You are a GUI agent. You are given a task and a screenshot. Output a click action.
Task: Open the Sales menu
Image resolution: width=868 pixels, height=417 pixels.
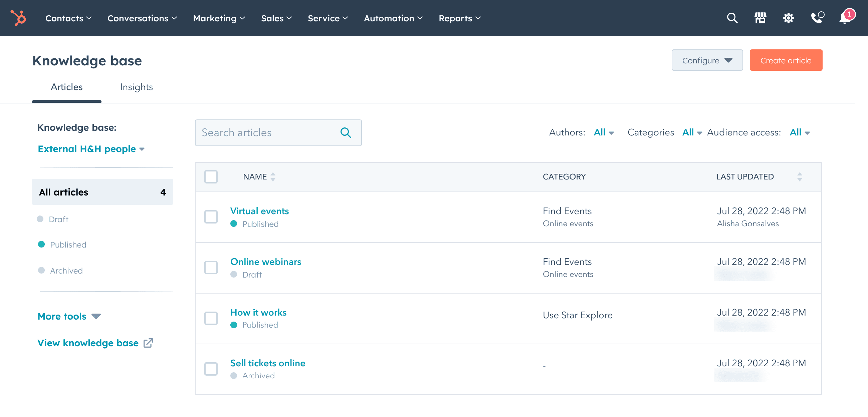(276, 18)
